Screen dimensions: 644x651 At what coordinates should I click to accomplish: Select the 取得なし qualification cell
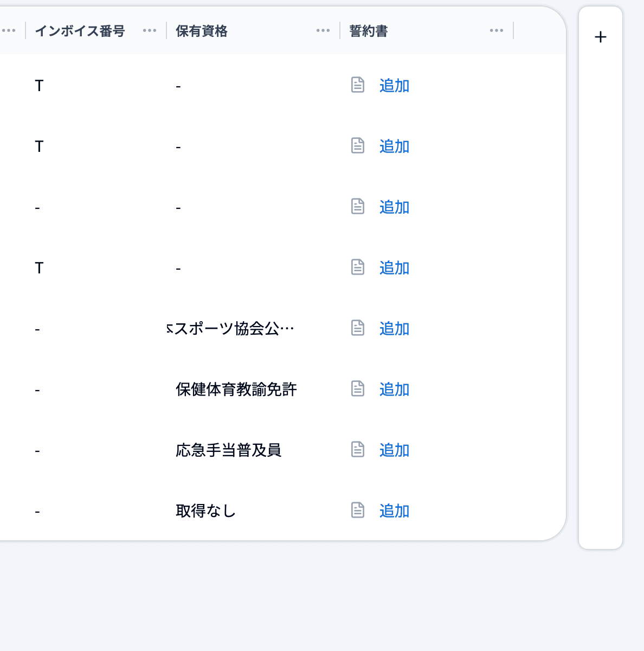point(206,511)
